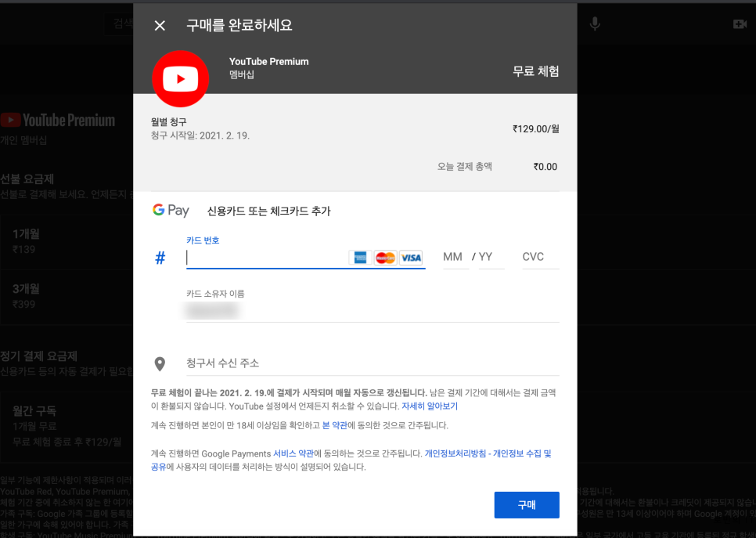The image size is (756, 538).
Task: Click the billing address location pin icon
Action: (160, 364)
